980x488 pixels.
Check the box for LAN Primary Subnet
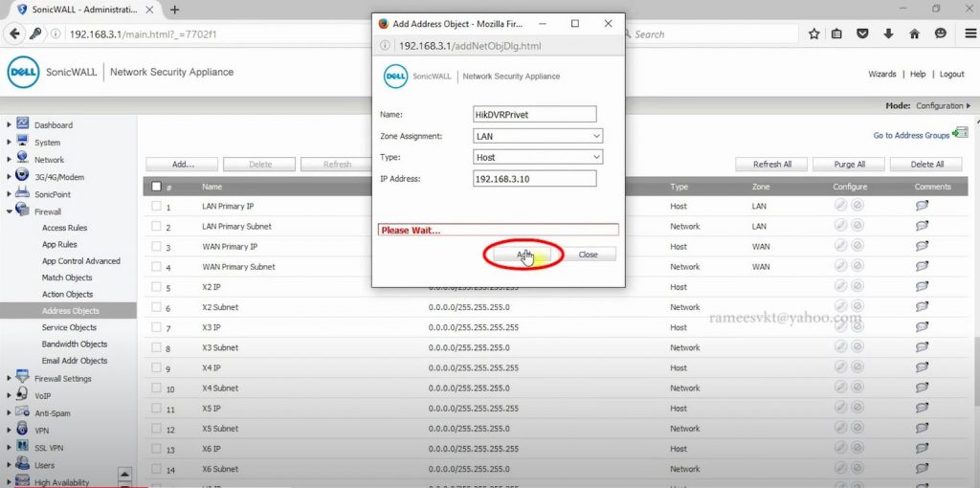[156, 226]
